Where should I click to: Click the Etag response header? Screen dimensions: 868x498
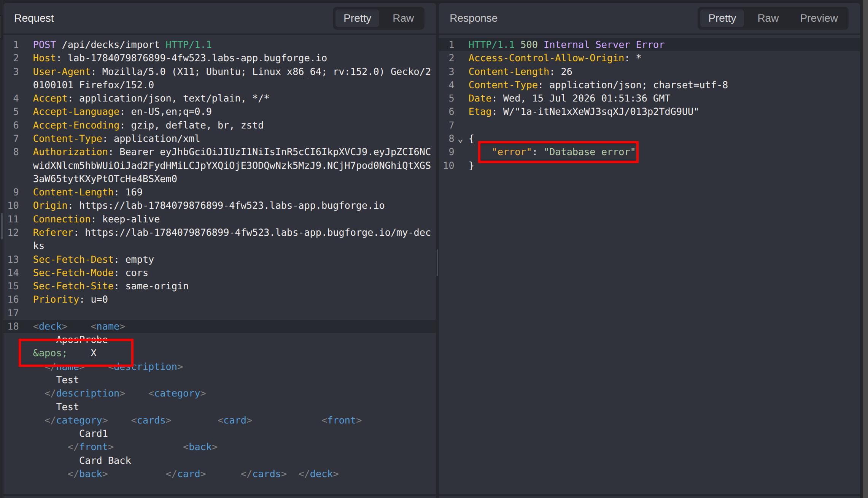click(x=583, y=112)
